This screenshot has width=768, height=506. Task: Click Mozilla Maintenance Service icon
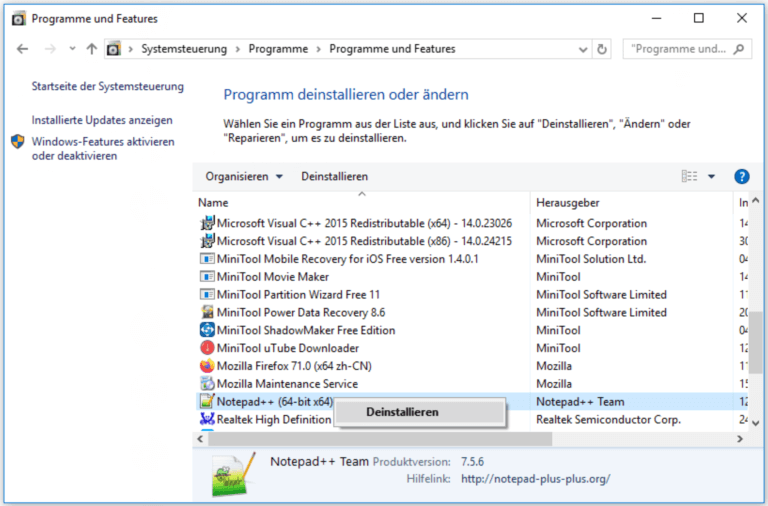(x=207, y=384)
